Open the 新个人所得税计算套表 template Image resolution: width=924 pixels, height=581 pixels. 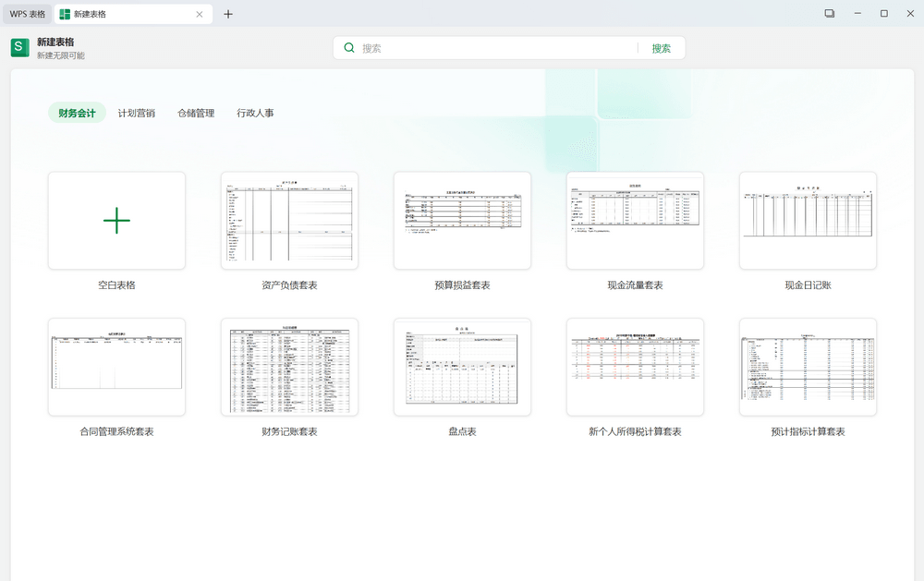pyautogui.click(x=634, y=367)
